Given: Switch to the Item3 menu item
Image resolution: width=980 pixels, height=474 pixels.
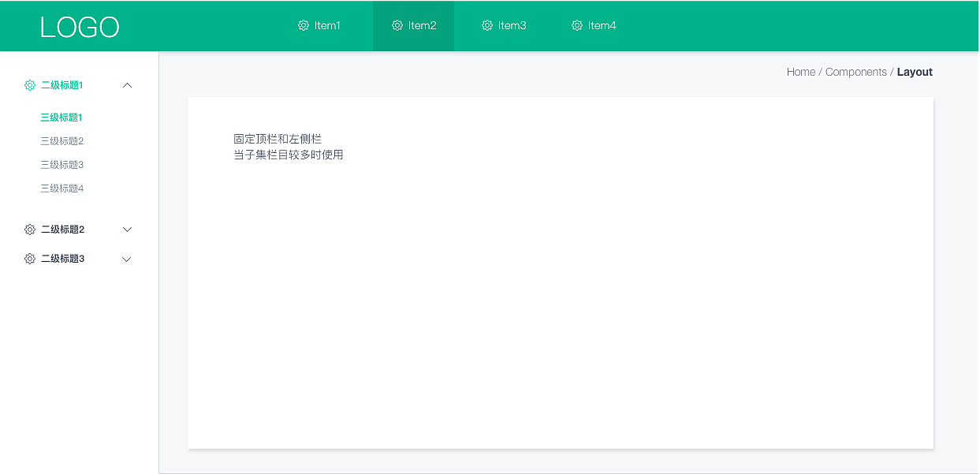Looking at the screenshot, I should coord(505,25).
